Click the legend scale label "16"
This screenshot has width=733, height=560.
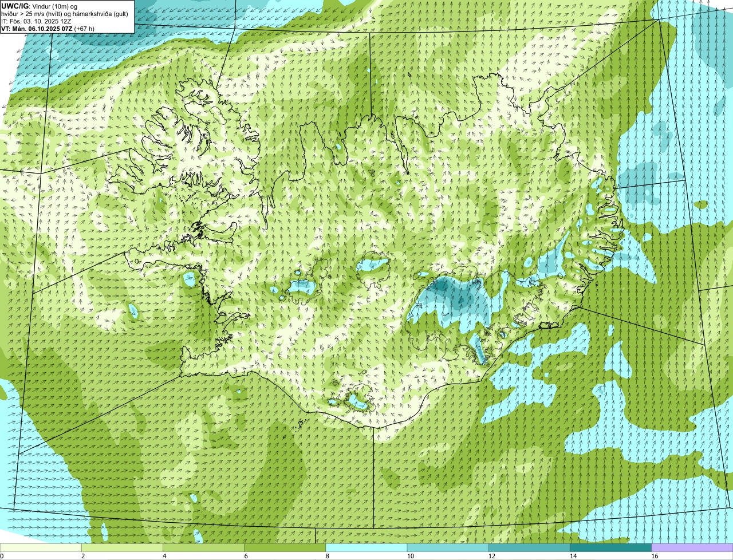pyautogui.click(x=655, y=556)
